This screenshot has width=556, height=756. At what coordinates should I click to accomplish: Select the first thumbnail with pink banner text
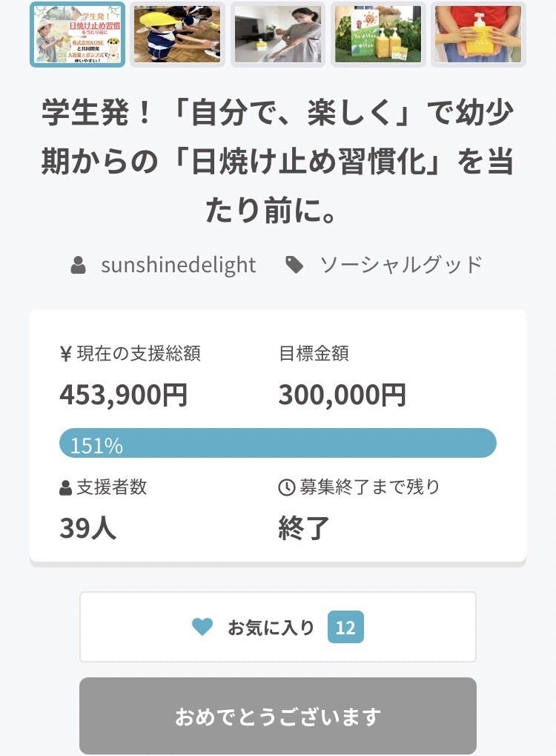pyautogui.click(x=77, y=34)
